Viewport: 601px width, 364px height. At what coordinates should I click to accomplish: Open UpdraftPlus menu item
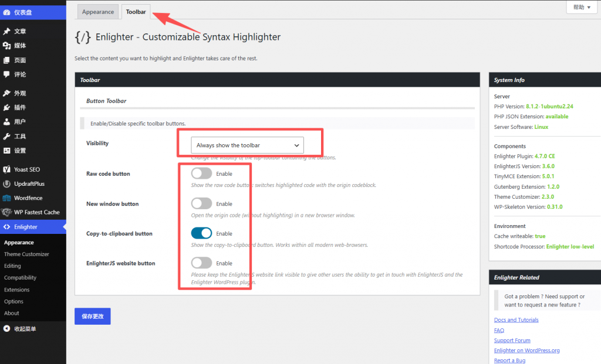pos(33,183)
